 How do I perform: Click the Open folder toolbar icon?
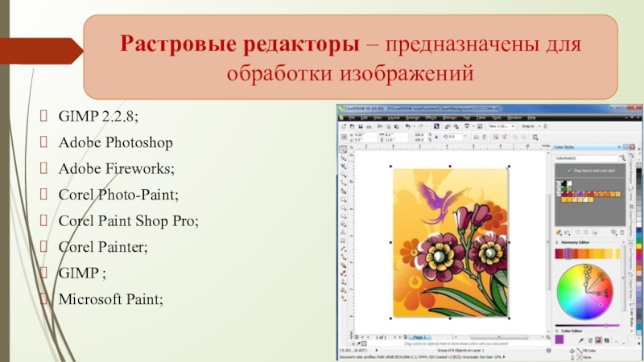click(352, 126)
